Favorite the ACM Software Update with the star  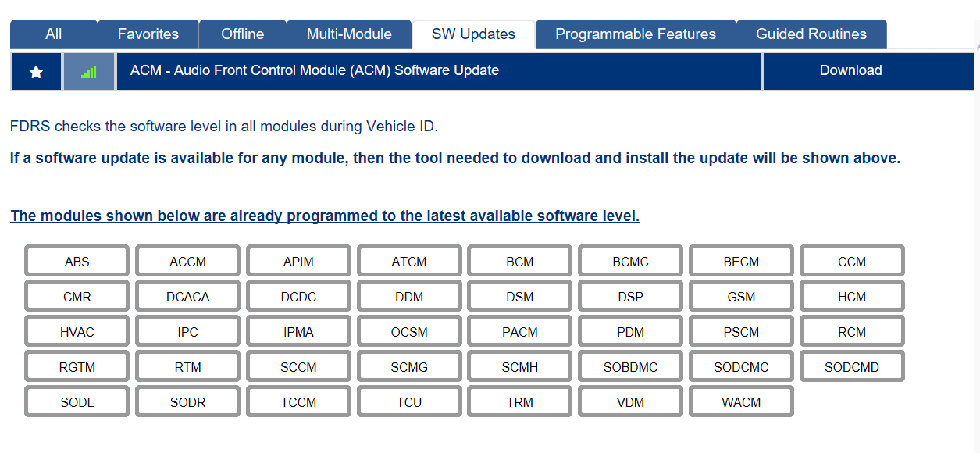click(x=36, y=71)
